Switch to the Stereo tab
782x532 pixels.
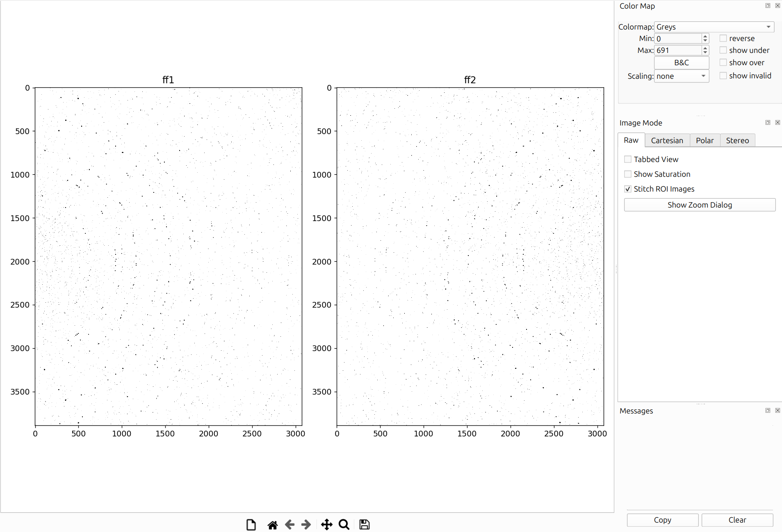(x=737, y=140)
